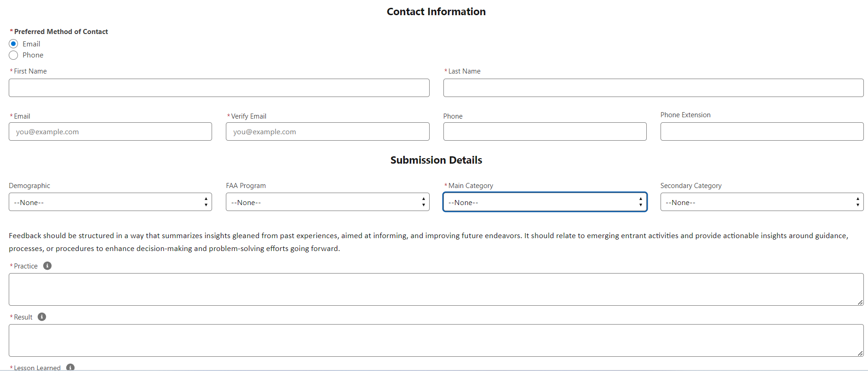Screen dimensions: 868x371
Task: Select the Email contact method radio
Action: (x=13, y=44)
